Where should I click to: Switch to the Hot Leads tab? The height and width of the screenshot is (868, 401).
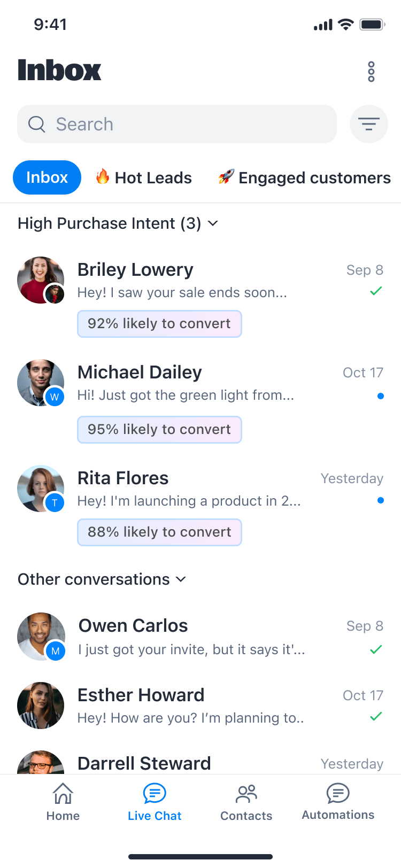pos(144,177)
